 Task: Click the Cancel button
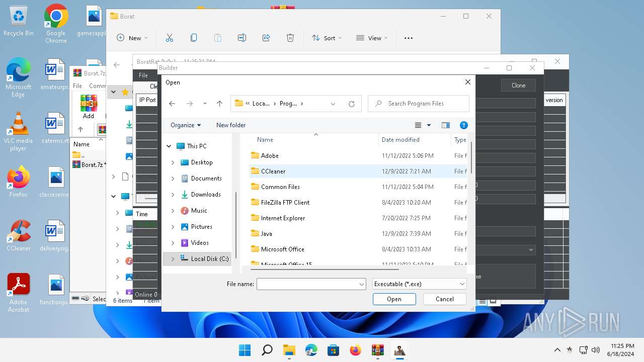445,299
